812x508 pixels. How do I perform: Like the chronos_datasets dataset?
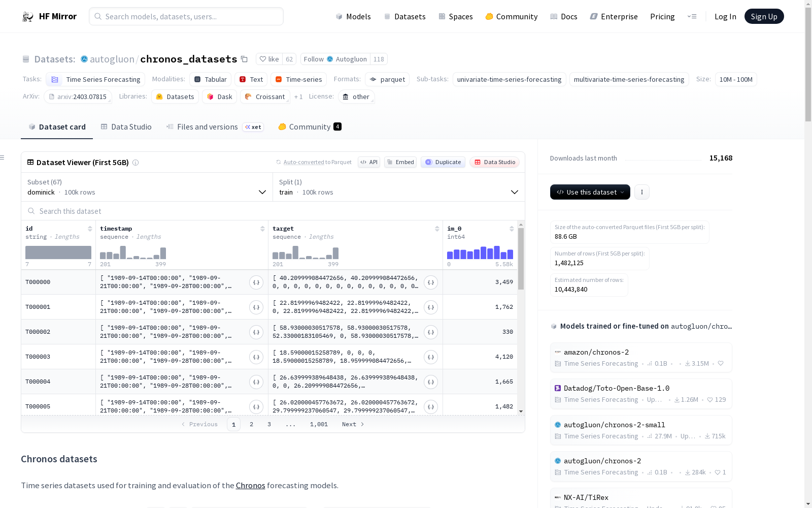coord(269,59)
